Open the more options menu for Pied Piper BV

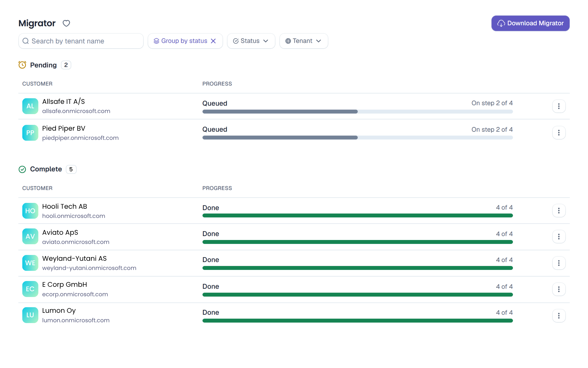click(x=559, y=133)
